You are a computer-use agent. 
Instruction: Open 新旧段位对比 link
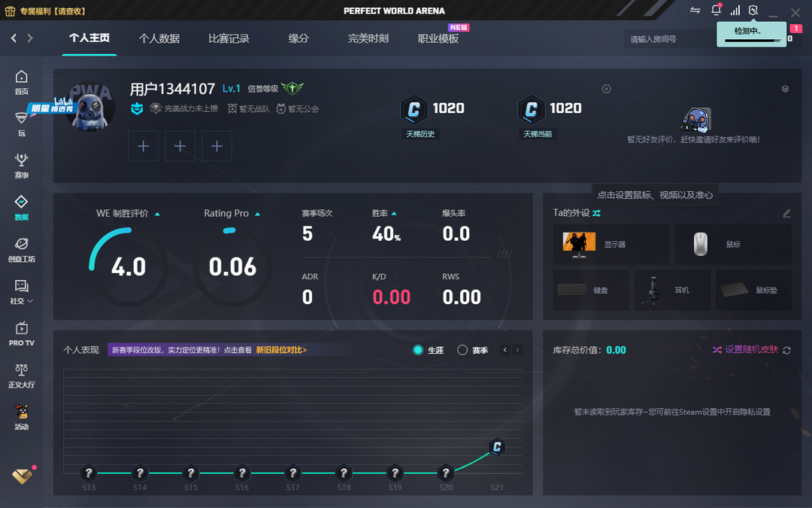[281, 350]
